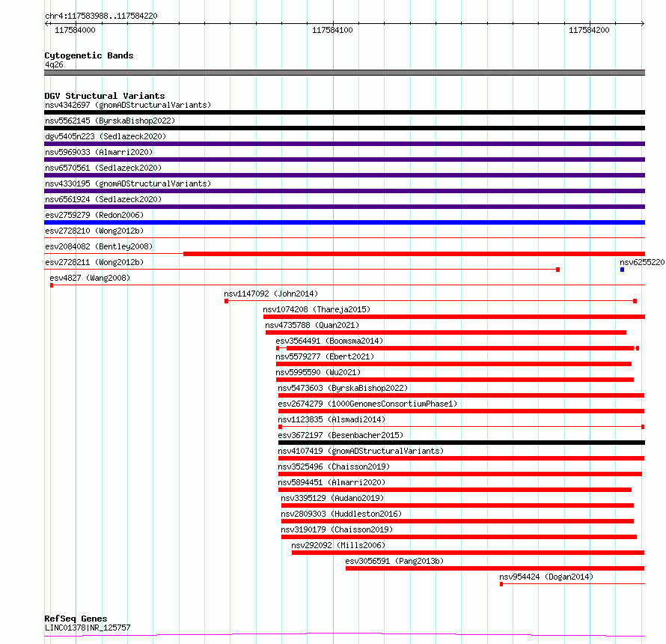Viewport: 666px width, 644px height.
Task: Click nsv5894451 (Almarri2020) label
Action: [332, 482]
